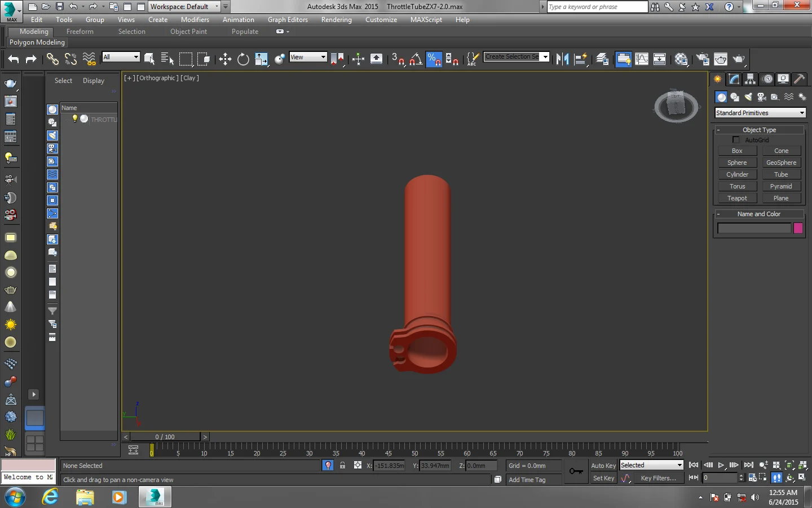Collapse the Object Type rollout

[x=759, y=130]
